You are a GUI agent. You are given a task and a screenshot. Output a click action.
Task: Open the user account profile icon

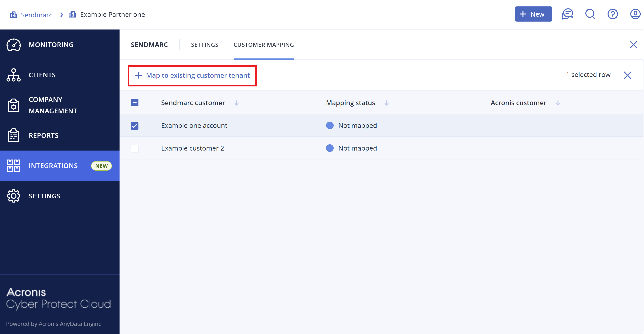(635, 14)
